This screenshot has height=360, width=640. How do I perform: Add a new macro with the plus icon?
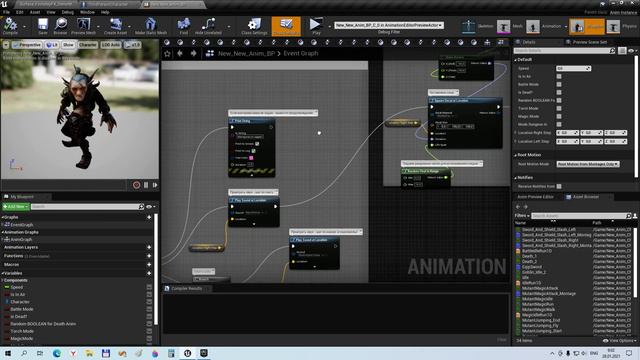149,264
